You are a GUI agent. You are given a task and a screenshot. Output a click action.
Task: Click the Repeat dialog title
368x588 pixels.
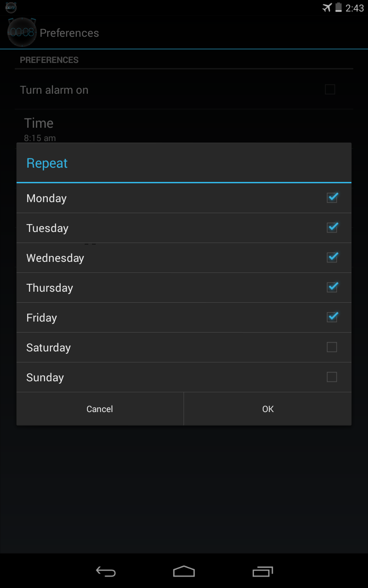point(46,163)
